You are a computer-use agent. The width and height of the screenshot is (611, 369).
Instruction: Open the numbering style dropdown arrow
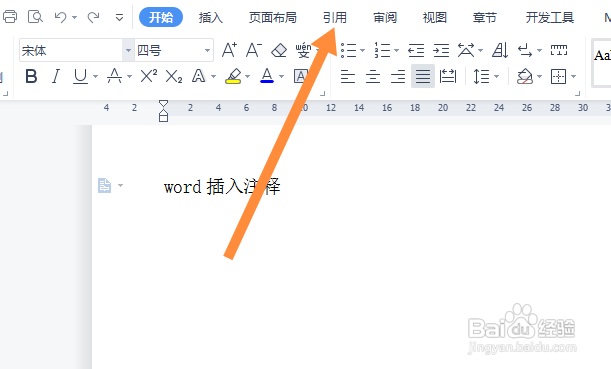397,51
